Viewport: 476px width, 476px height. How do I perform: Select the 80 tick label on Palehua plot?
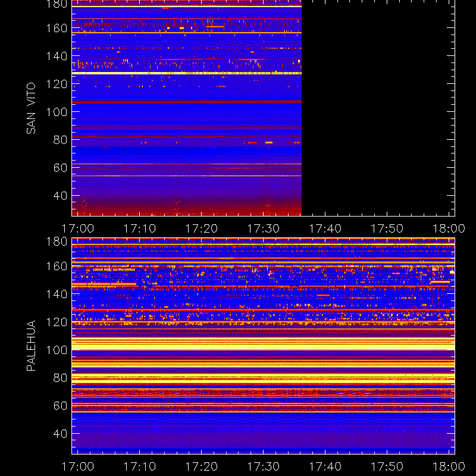click(60, 378)
